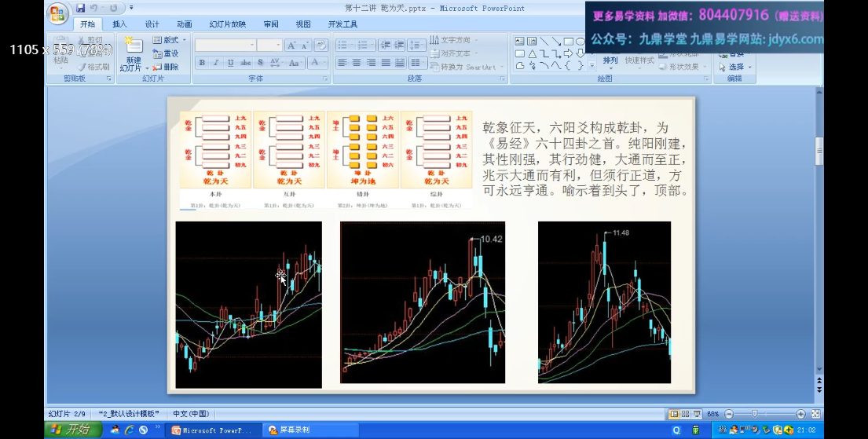Open the font name dropdown
The height and width of the screenshot is (439, 868).
(251, 46)
